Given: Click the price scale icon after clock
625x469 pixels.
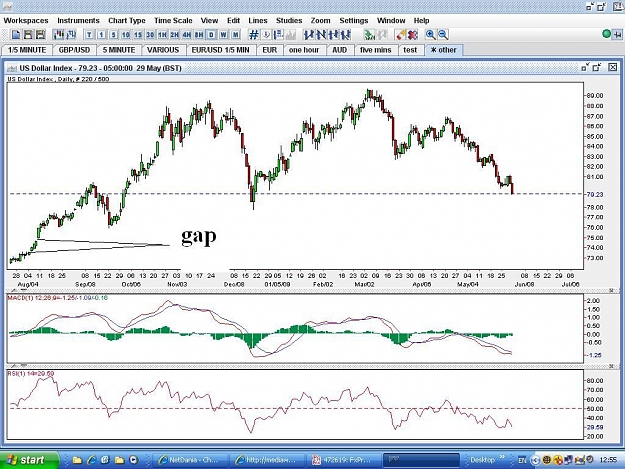Looking at the screenshot, I should click(279, 35).
